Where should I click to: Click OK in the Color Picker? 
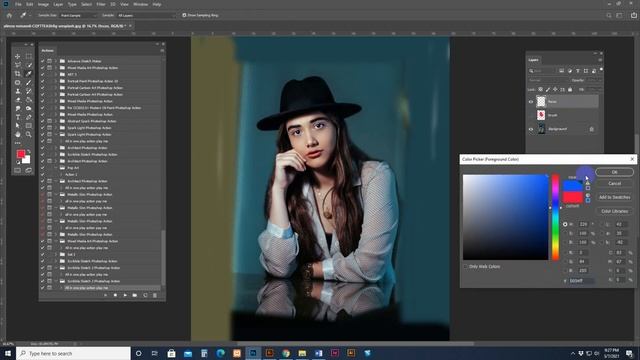pos(614,172)
